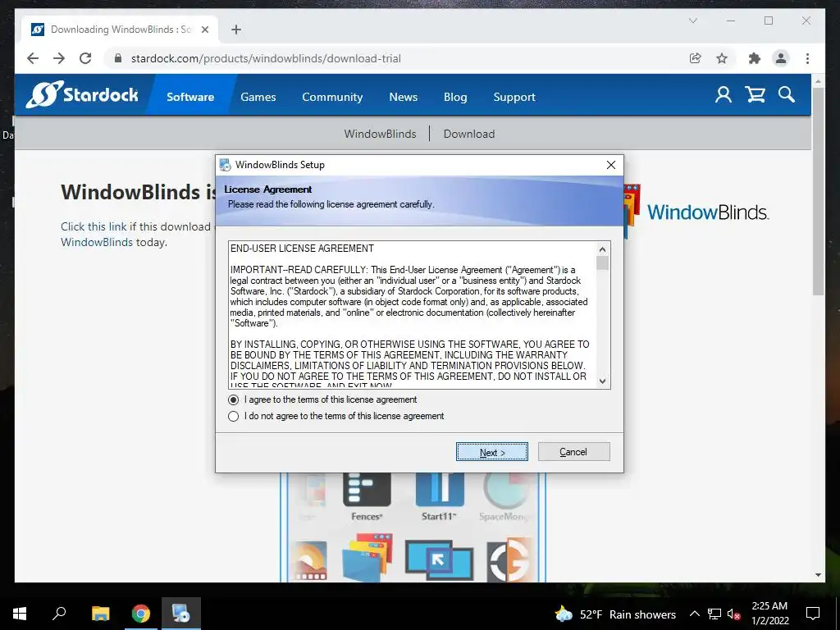Click license text scroll up arrow
Image resolution: width=840 pixels, height=630 pixels.
603,249
